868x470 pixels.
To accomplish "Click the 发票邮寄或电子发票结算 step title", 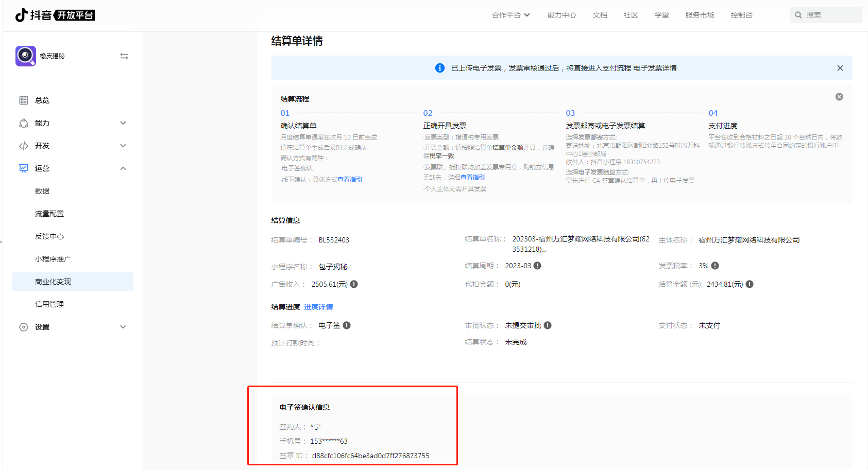I will pos(605,126).
